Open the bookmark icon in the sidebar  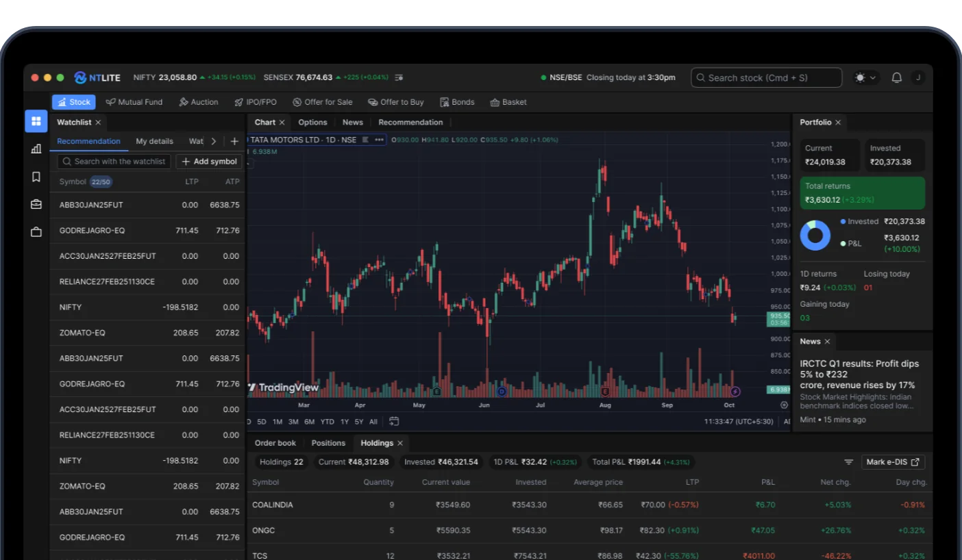36,177
